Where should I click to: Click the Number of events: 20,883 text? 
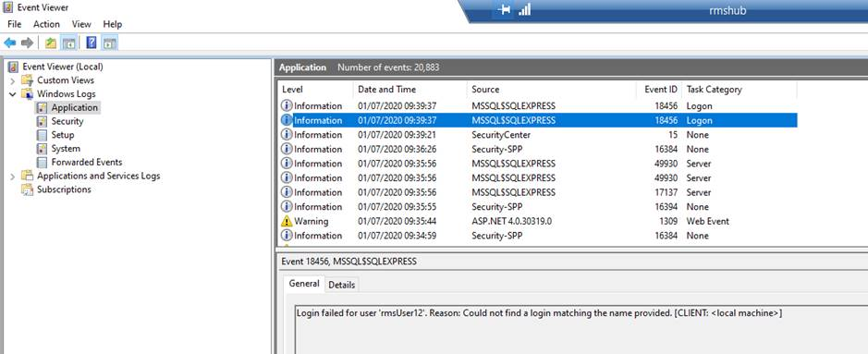point(388,67)
